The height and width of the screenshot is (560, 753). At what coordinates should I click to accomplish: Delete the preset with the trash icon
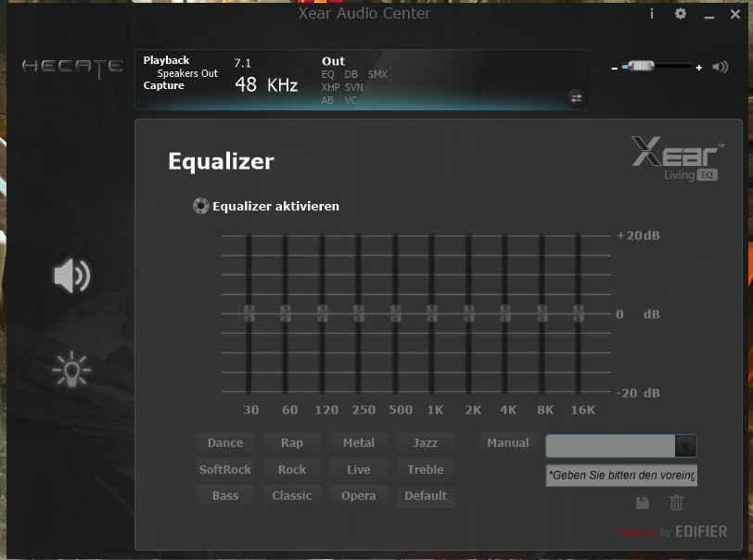677,503
